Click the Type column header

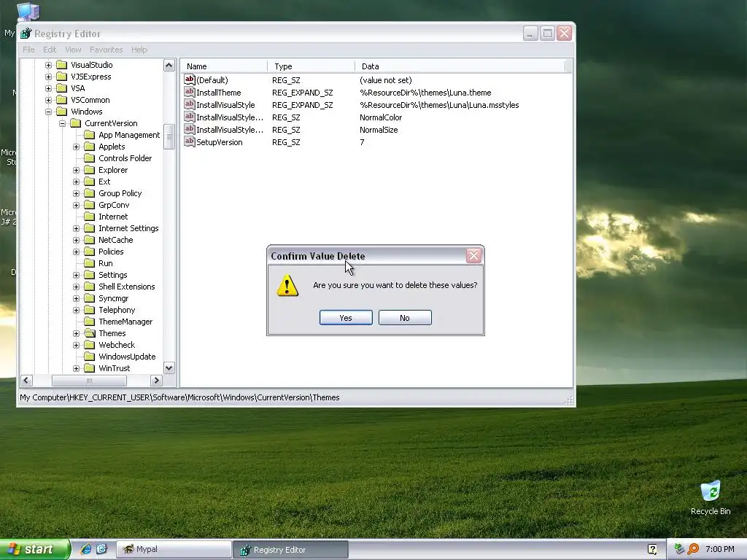coord(311,66)
